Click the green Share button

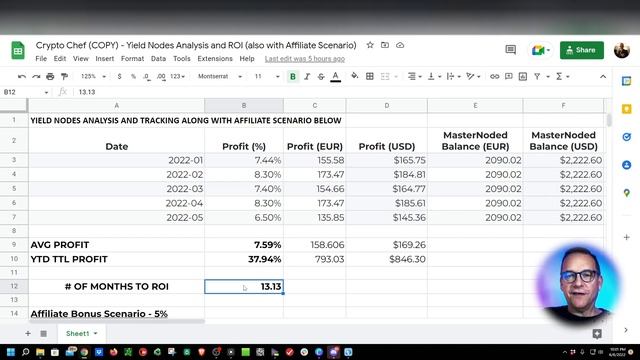[x=582, y=50]
